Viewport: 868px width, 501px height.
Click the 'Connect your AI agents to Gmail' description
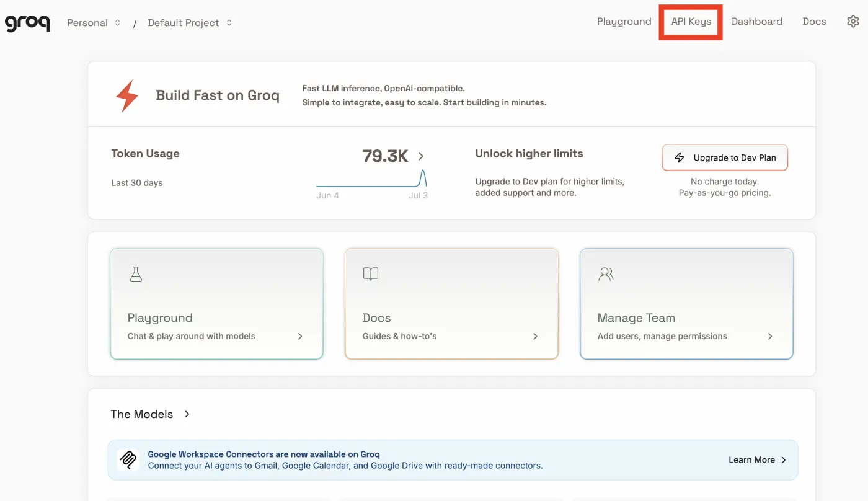[x=345, y=465]
